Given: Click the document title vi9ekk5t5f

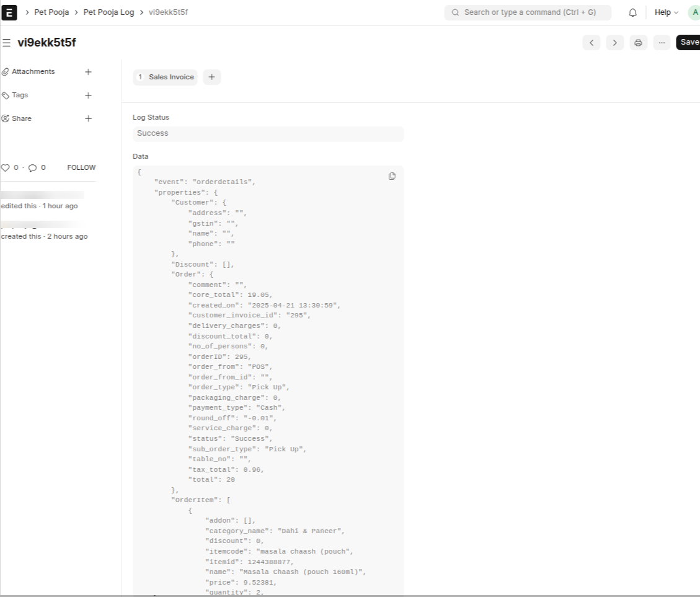Looking at the screenshot, I should tap(47, 43).
